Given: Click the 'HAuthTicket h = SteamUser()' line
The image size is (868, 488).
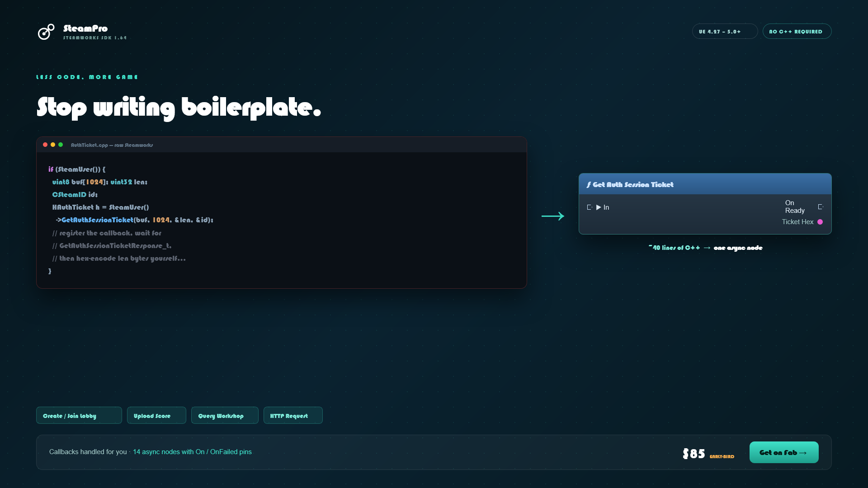Looking at the screenshot, I should tap(100, 207).
